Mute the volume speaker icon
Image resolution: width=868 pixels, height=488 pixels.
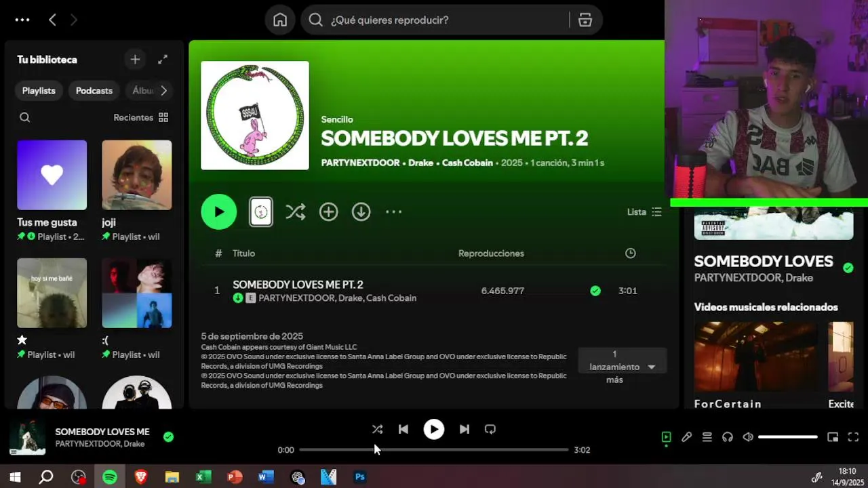[x=748, y=437]
